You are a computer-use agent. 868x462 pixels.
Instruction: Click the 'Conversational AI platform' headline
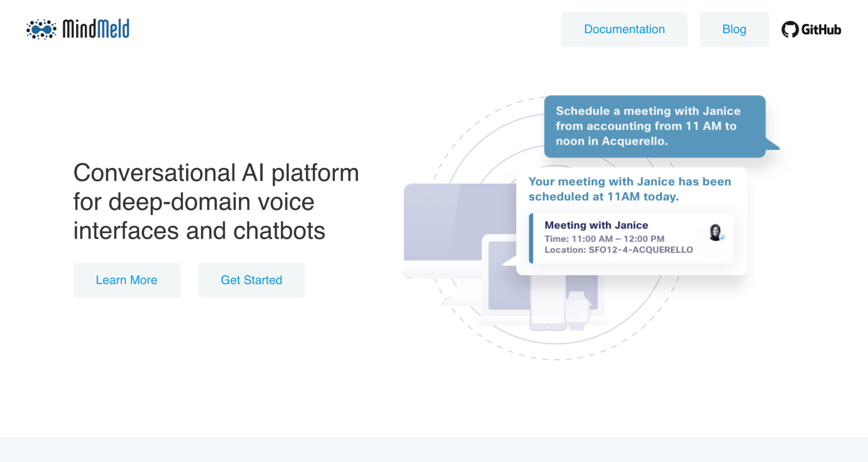click(216, 202)
